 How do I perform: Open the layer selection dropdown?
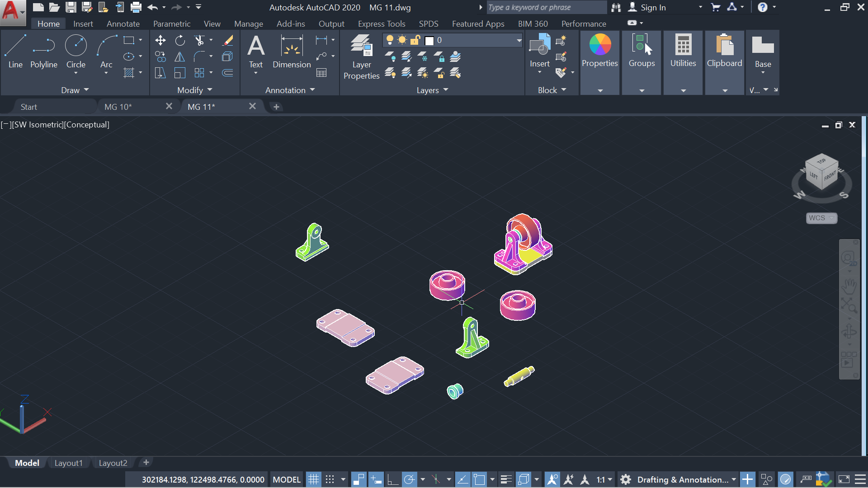(x=519, y=41)
